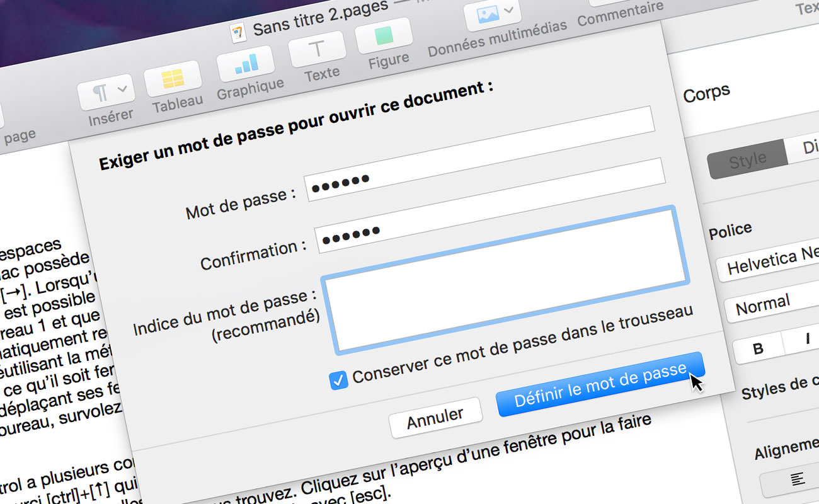Align text with the alignment icon
The image size is (819, 504).
(x=797, y=480)
